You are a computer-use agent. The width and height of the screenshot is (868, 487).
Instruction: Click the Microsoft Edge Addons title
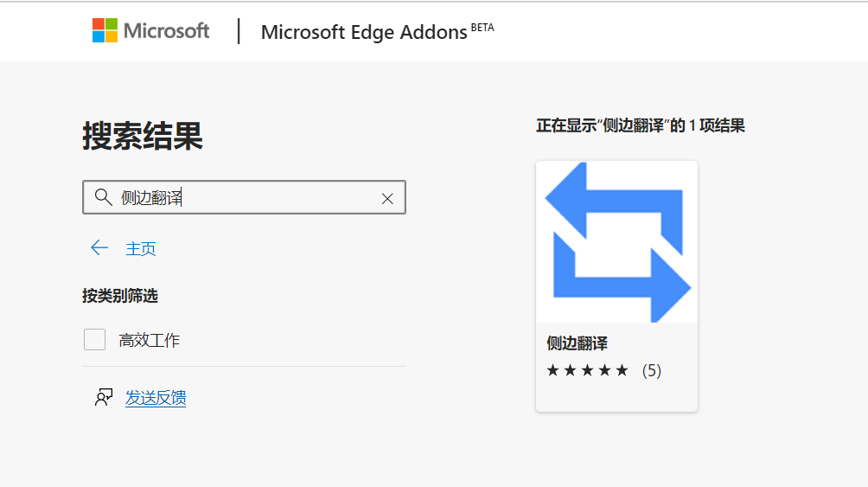pyautogui.click(x=364, y=32)
